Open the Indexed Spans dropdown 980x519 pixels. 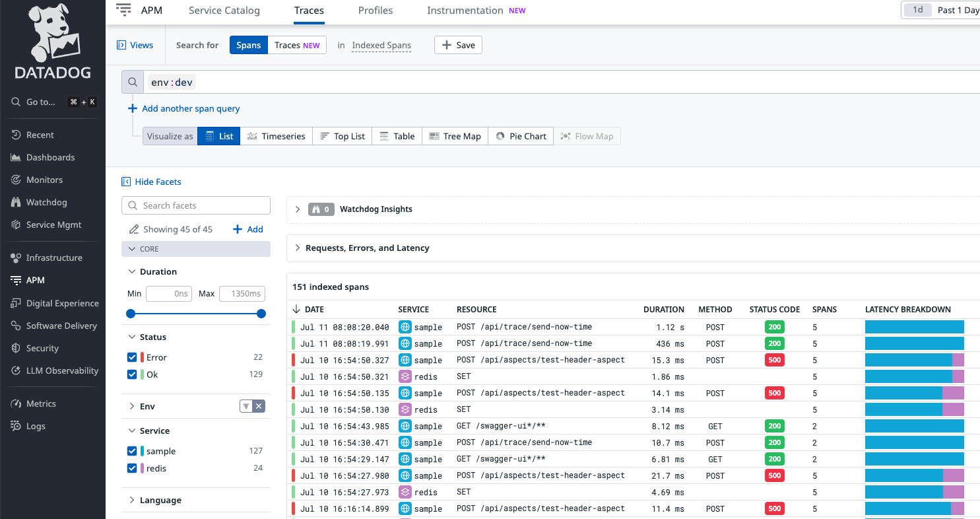pos(381,45)
